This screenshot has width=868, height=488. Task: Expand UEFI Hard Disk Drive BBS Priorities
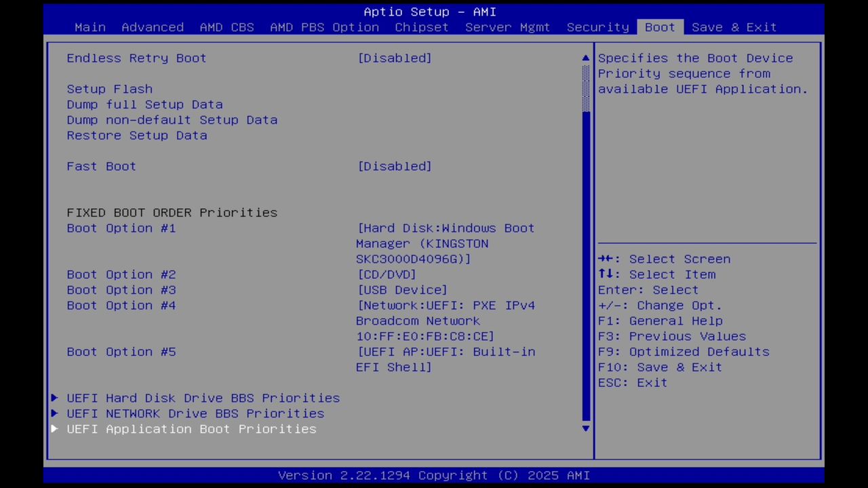click(203, 398)
